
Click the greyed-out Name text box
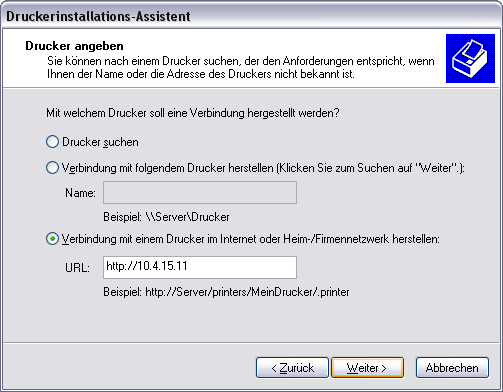pos(200,193)
